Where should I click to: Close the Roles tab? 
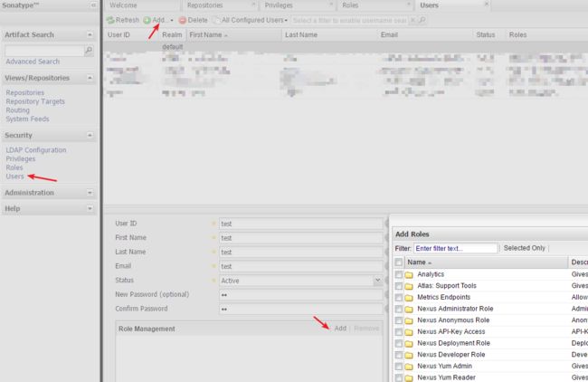(409, 4)
